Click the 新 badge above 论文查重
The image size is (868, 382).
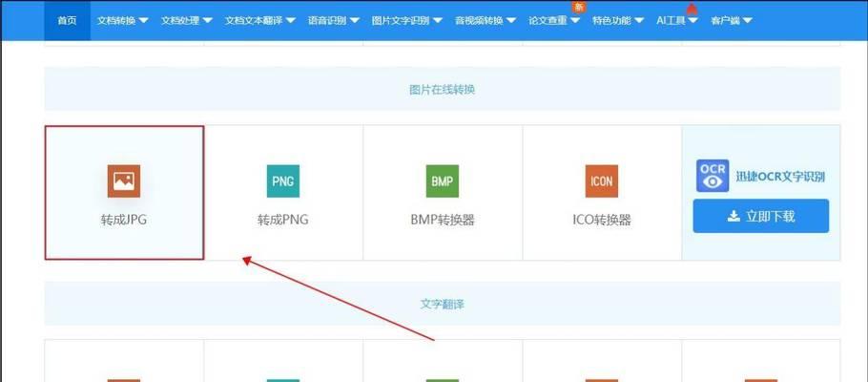pyautogui.click(x=578, y=7)
